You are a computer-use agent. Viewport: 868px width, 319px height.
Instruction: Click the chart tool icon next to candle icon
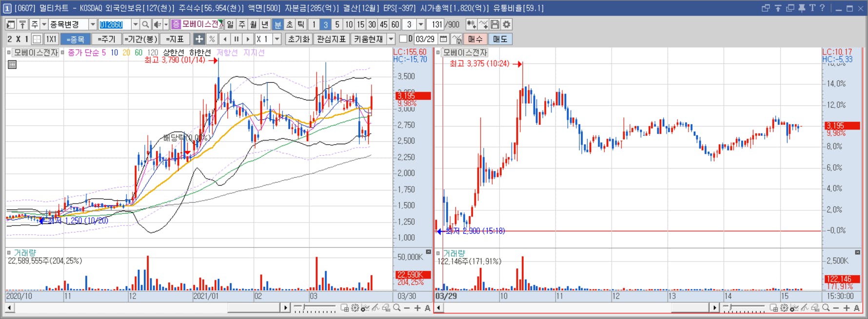coord(483,24)
